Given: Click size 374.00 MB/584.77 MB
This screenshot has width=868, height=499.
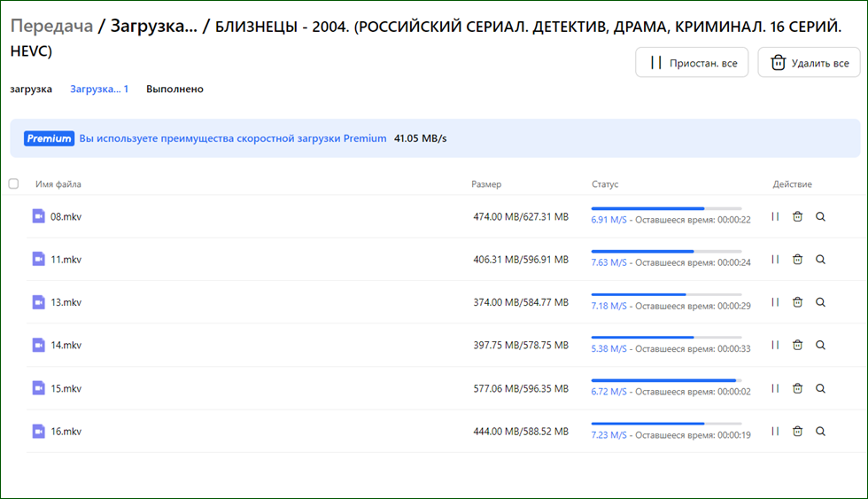Looking at the screenshot, I should coord(521,302).
